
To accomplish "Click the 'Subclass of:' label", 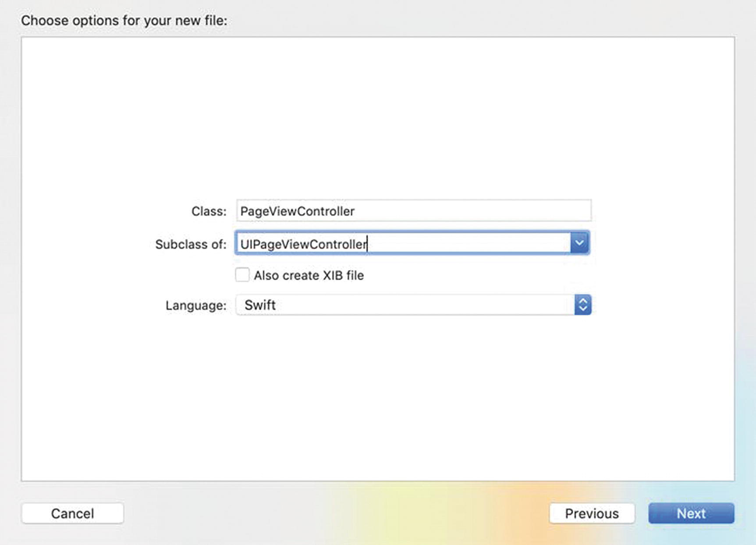I will tap(191, 244).
